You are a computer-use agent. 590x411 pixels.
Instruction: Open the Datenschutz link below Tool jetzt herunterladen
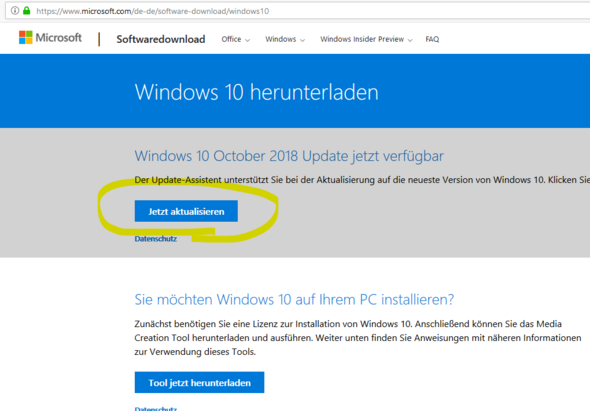click(156, 408)
